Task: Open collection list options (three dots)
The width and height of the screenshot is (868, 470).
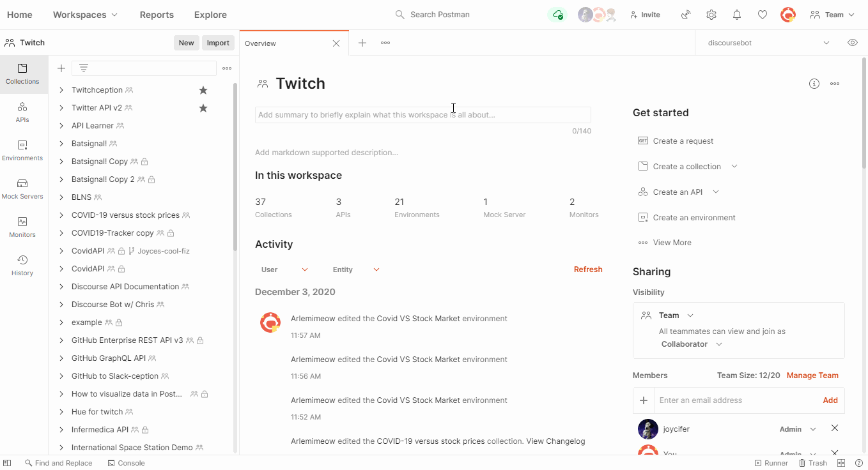Action: 227,68
